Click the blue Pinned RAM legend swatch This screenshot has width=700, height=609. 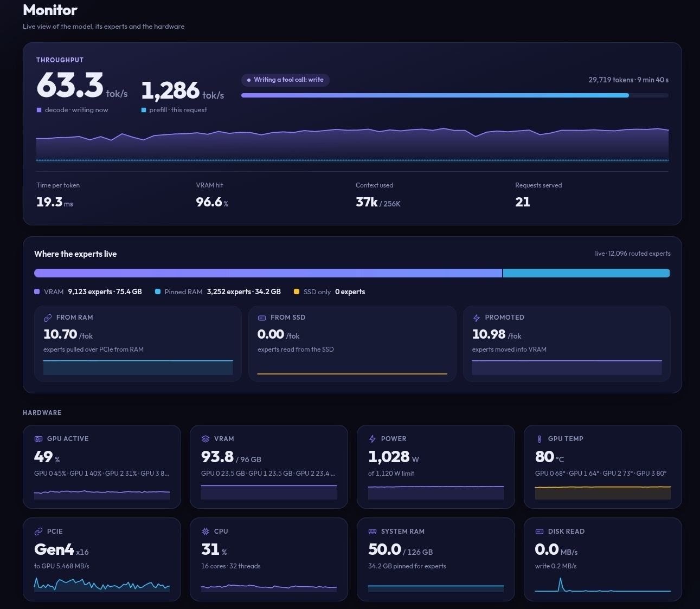click(x=158, y=291)
